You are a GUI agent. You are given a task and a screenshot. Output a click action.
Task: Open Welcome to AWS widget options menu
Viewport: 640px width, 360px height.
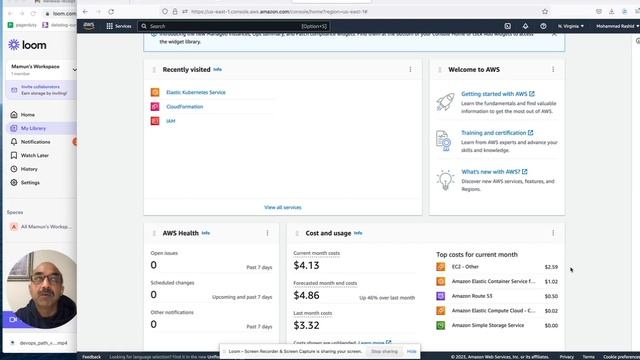553,69
